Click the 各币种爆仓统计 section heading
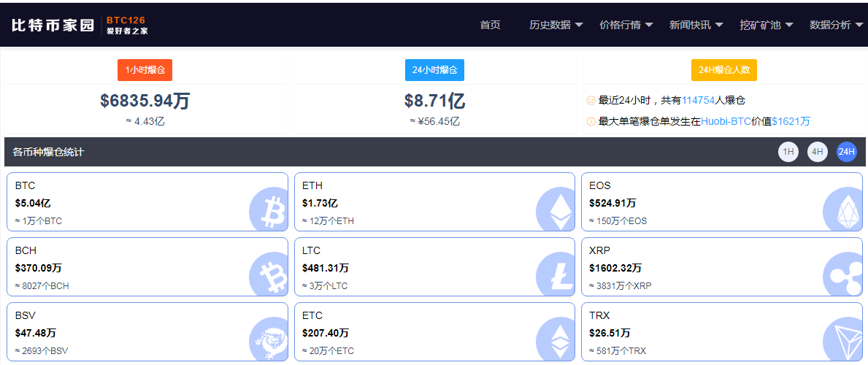868x365 pixels. coord(48,152)
